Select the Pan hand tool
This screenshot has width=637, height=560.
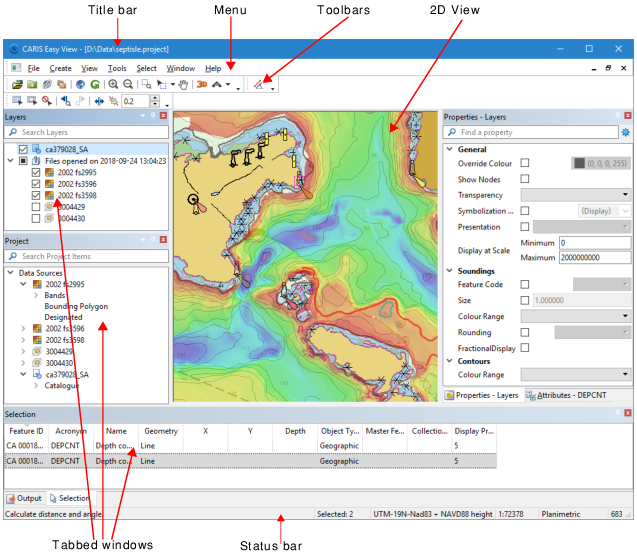(183, 86)
